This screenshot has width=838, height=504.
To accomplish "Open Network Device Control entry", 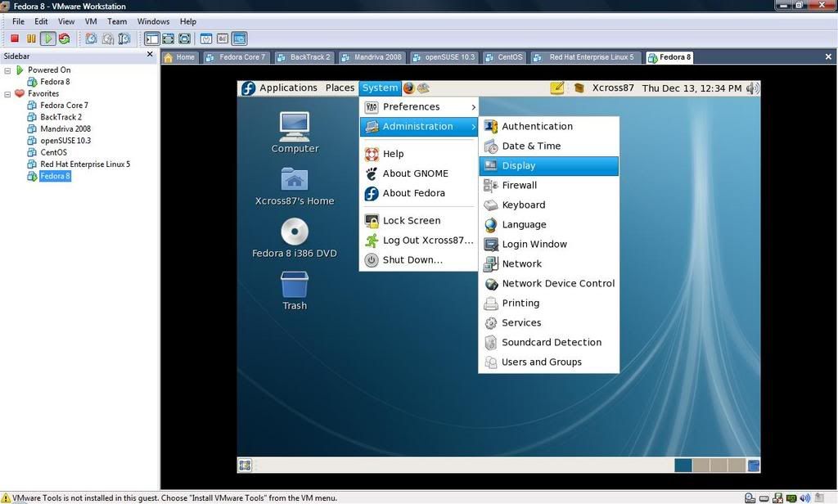I will tap(549, 283).
